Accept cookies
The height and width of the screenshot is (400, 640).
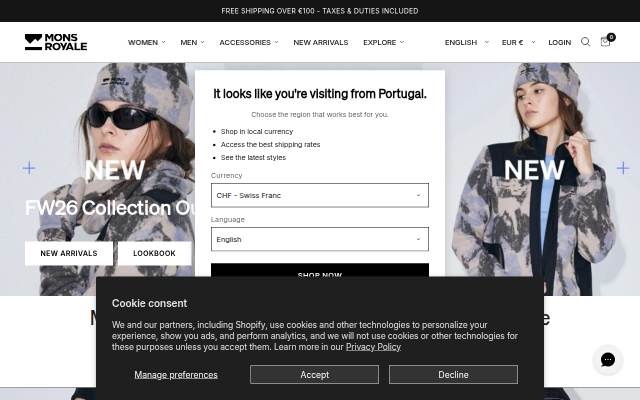(x=314, y=374)
